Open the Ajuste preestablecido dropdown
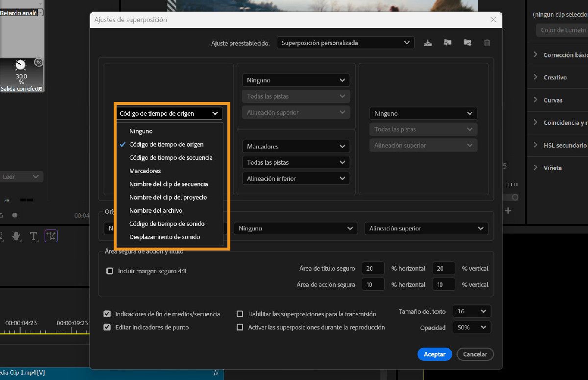Screen dimensions: 588x380 tap(345, 43)
